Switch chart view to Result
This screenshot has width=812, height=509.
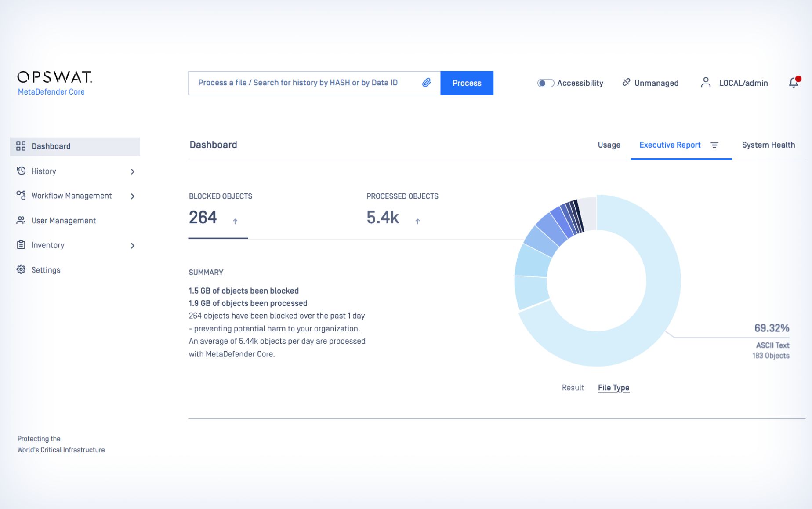click(573, 388)
